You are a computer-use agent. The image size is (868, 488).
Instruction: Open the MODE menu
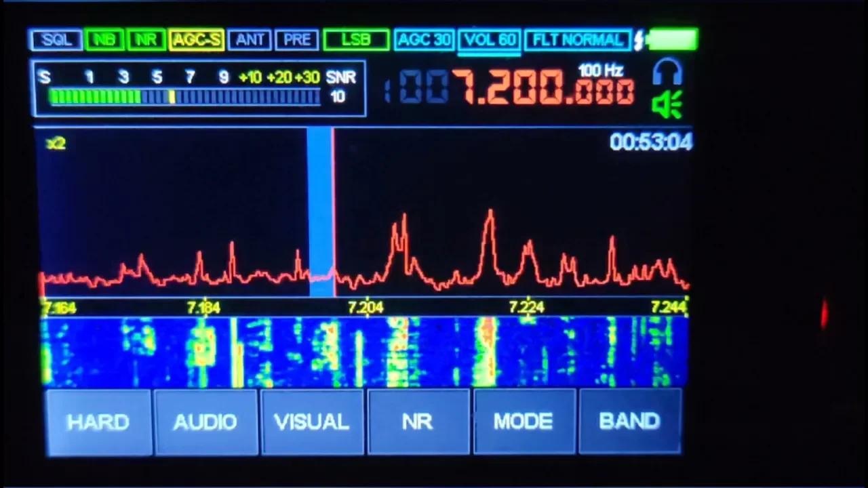tap(524, 422)
